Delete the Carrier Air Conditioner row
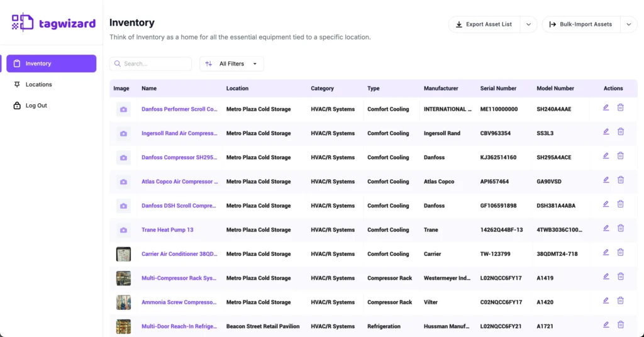The width and height of the screenshot is (644, 337). pyautogui.click(x=621, y=253)
